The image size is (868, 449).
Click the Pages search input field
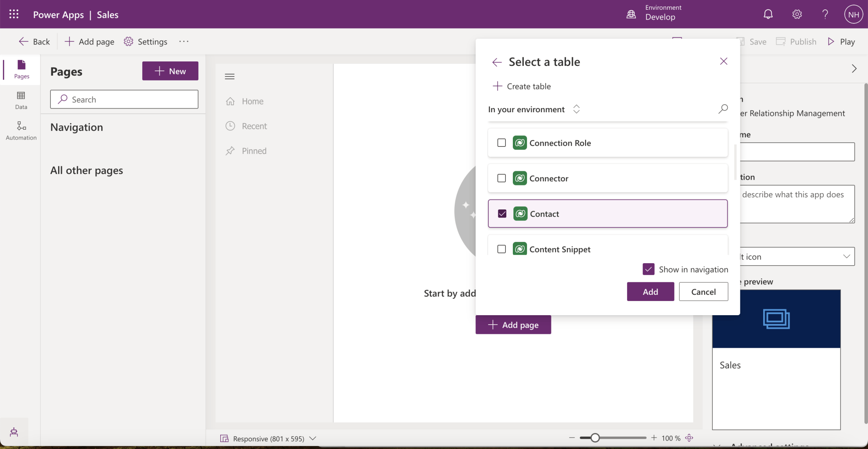tap(124, 99)
